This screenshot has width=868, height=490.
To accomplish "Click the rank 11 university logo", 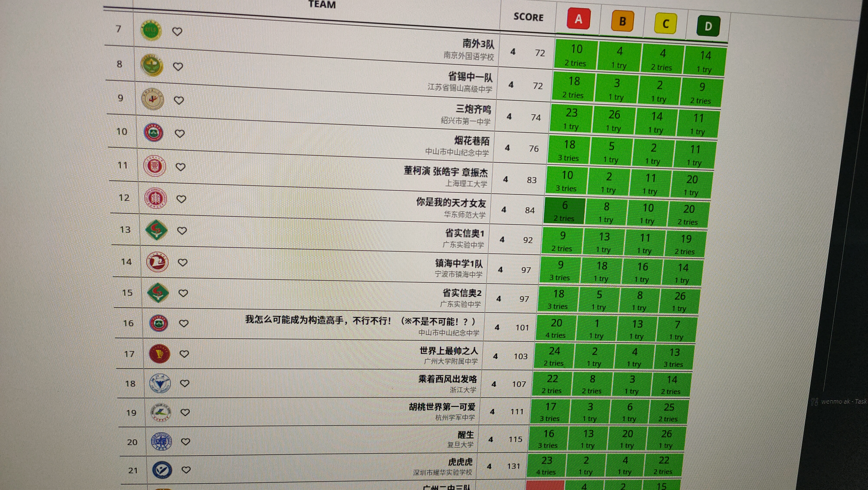I will [155, 166].
